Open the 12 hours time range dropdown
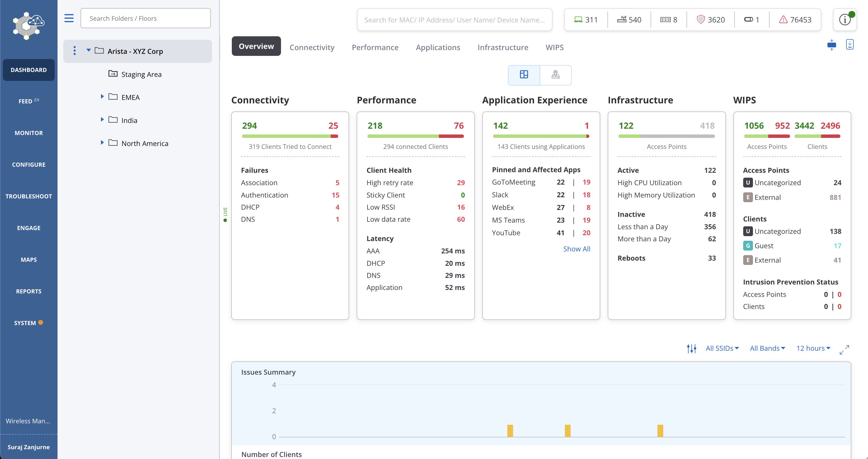868x459 pixels. coord(813,348)
